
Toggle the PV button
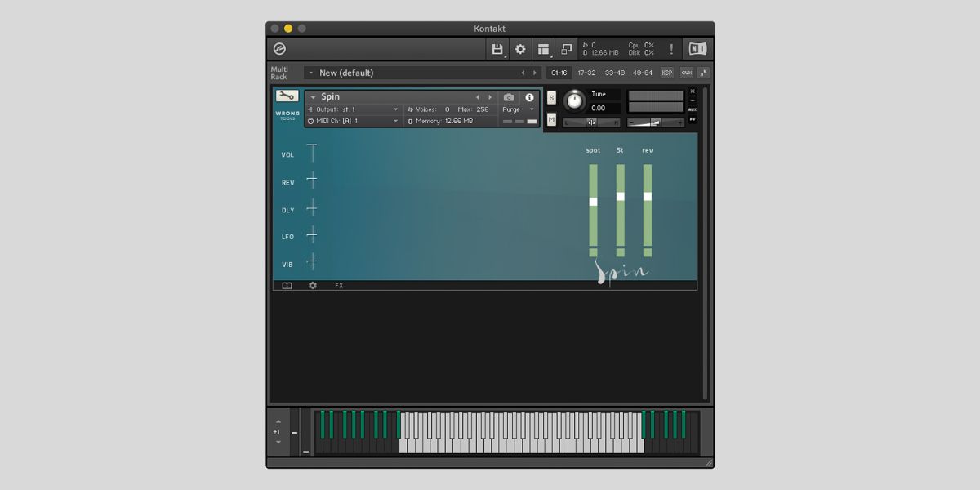click(x=693, y=119)
